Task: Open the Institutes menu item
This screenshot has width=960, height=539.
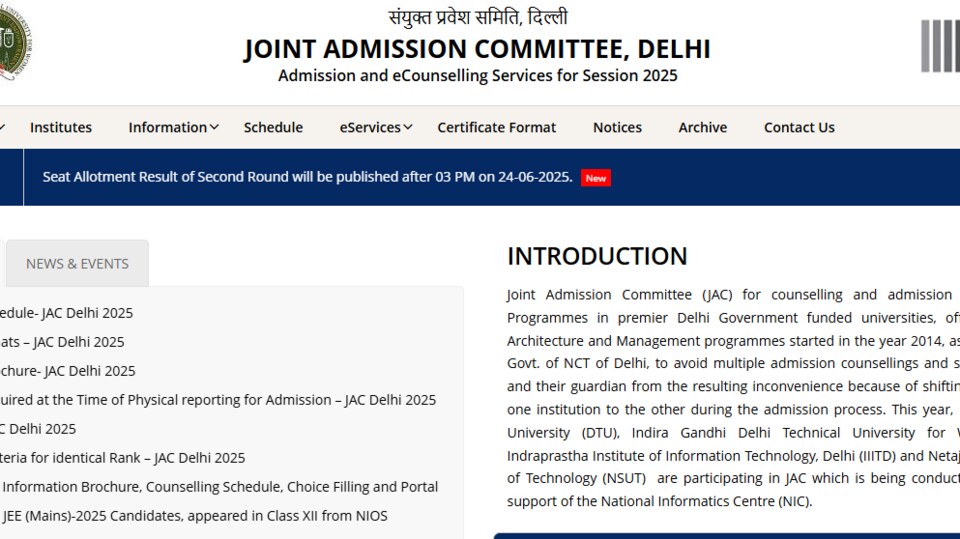Action: tap(61, 127)
